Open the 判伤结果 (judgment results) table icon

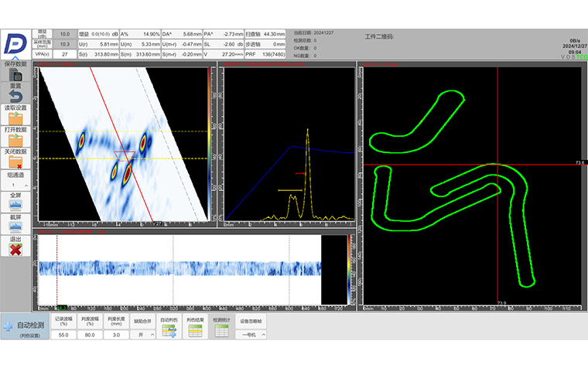(195, 332)
